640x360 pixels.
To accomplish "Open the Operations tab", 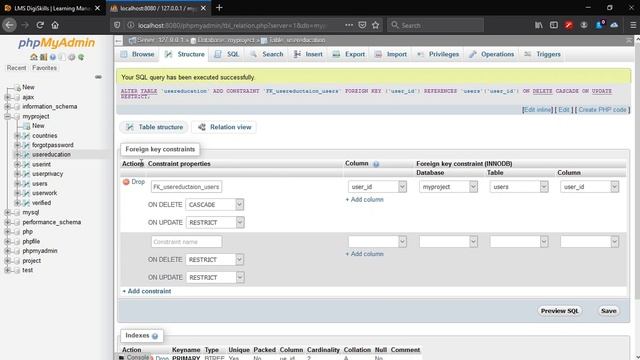I will tap(491, 54).
